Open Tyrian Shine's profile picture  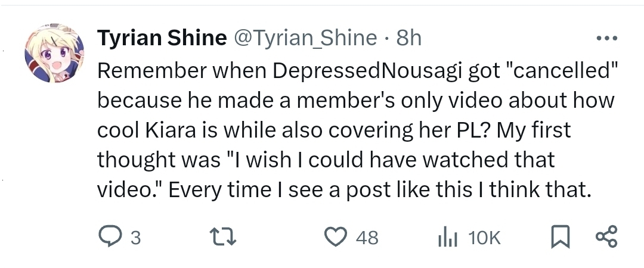pos(54,54)
